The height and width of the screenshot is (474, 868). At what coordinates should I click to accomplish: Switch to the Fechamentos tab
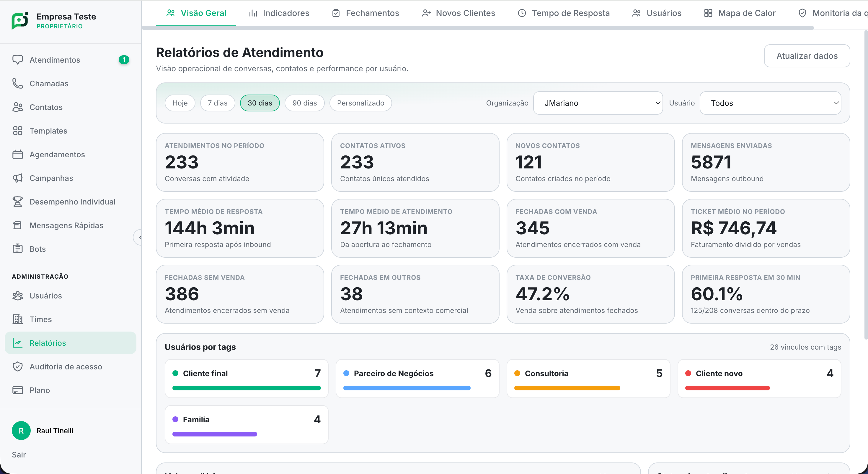click(366, 13)
